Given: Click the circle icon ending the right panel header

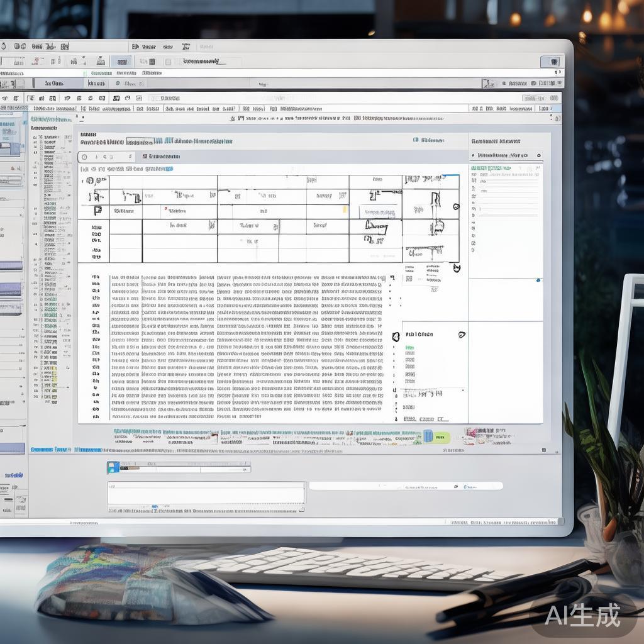Looking at the screenshot, I should click(x=539, y=155).
